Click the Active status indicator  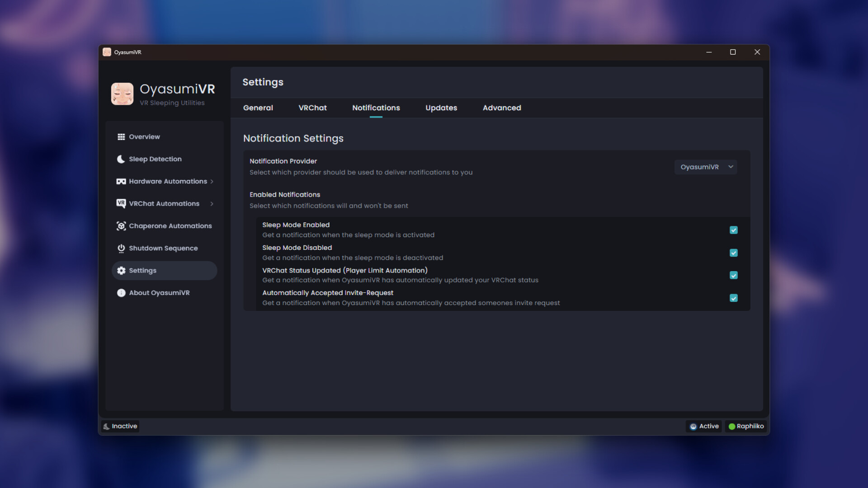pyautogui.click(x=703, y=426)
